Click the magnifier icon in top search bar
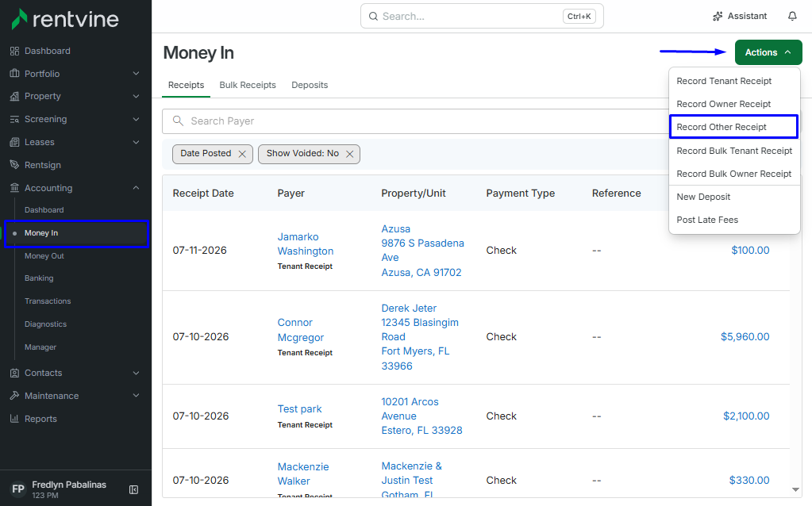The width and height of the screenshot is (812, 506). click(373, 16)
